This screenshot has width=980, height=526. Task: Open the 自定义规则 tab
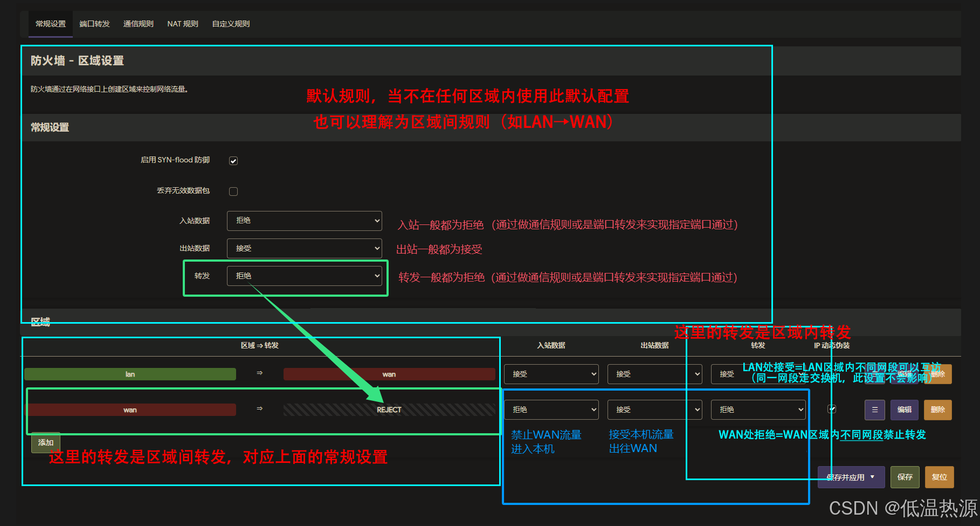231,24
